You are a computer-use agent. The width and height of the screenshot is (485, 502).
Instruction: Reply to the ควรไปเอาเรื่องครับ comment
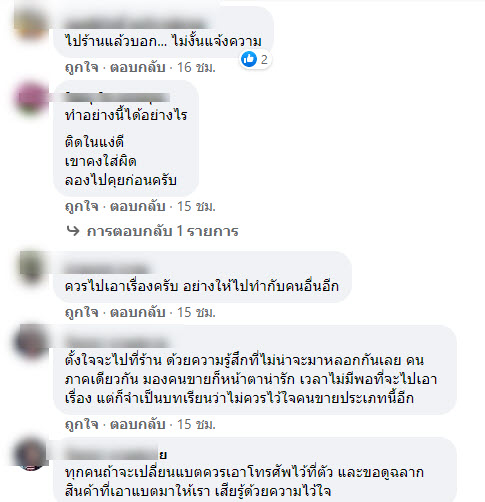pyautogui.click(x=138, y=312)
